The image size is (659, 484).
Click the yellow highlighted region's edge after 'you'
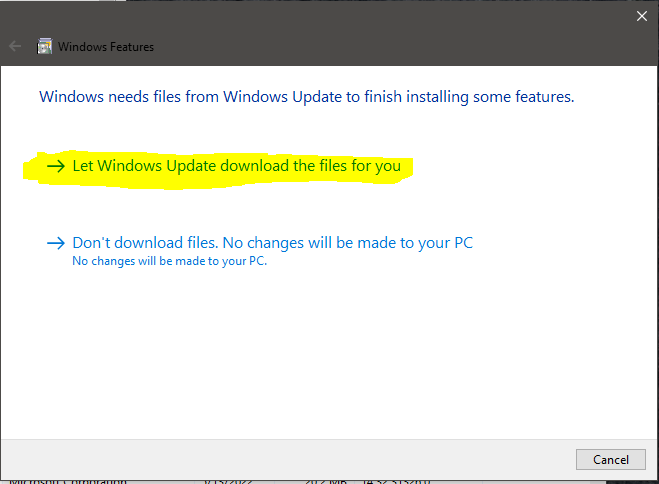point(408,169)
